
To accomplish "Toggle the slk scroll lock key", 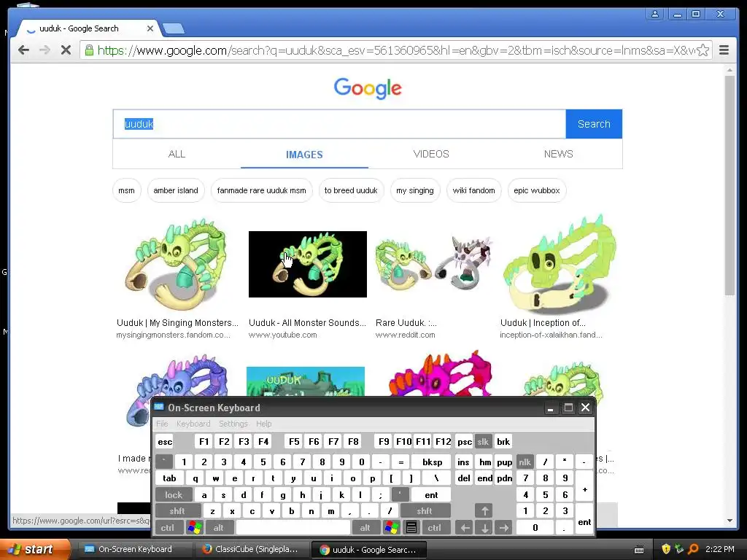I will pyautogui.click(x=483, y=442).
